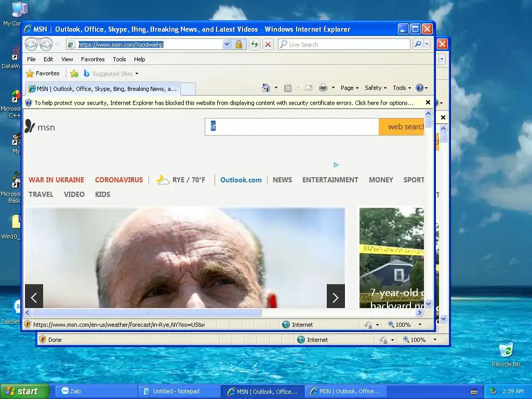Open the WAR IN UKRAINE link

coord(56,180)
